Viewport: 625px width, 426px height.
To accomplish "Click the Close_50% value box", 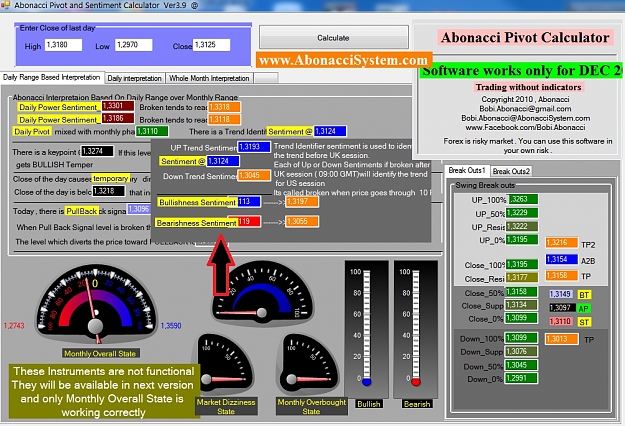I will (x=522, y=292).
